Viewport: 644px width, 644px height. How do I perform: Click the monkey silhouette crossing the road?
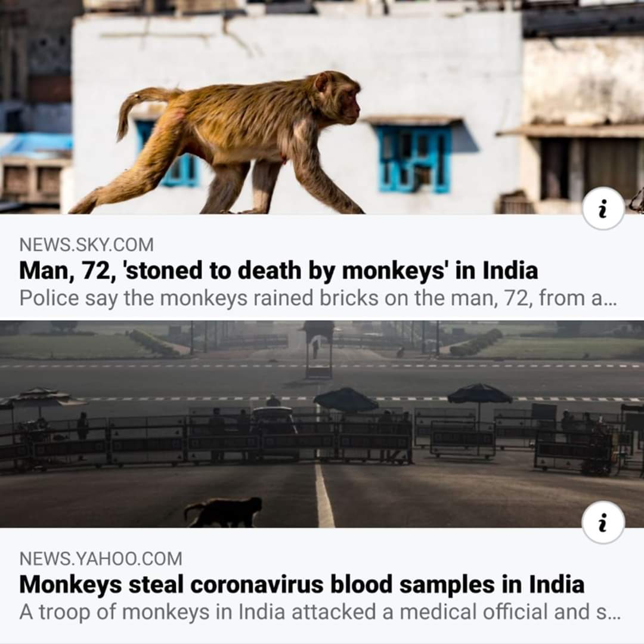tap(224, 512)
